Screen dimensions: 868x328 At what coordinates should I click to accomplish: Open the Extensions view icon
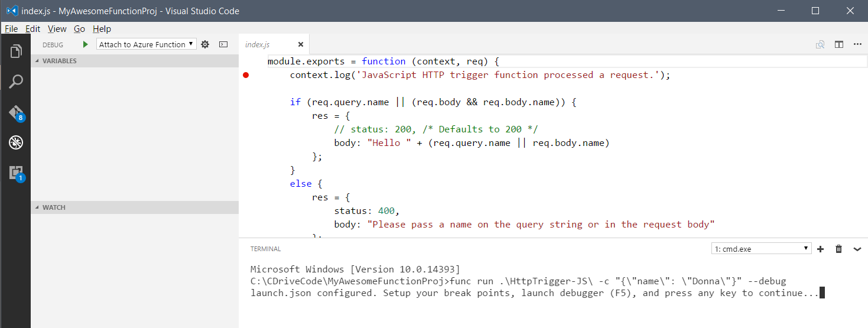click(16, 173)
